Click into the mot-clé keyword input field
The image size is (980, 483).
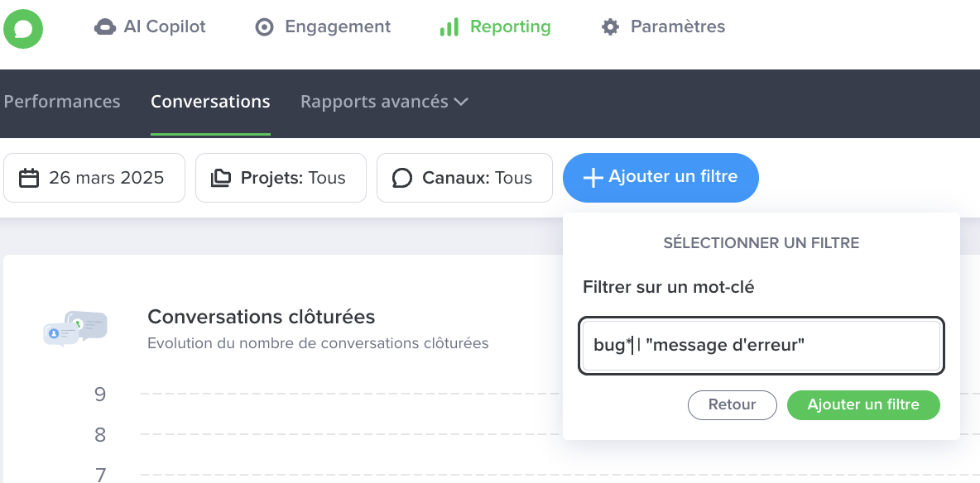[x=761, y=346]
